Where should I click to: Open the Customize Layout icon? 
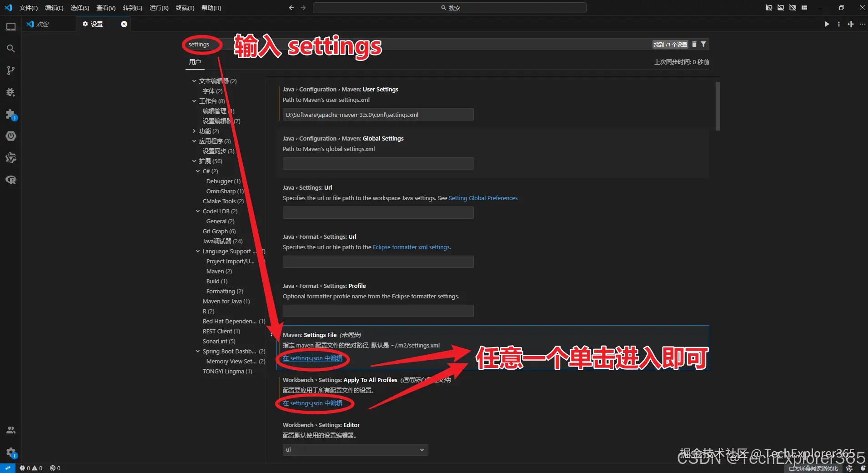point(804,8)
